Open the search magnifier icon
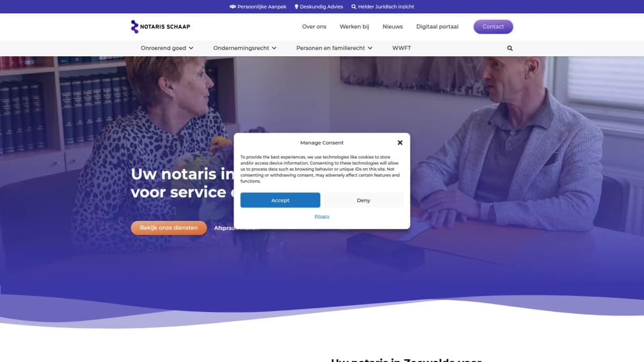 (510, 48)
